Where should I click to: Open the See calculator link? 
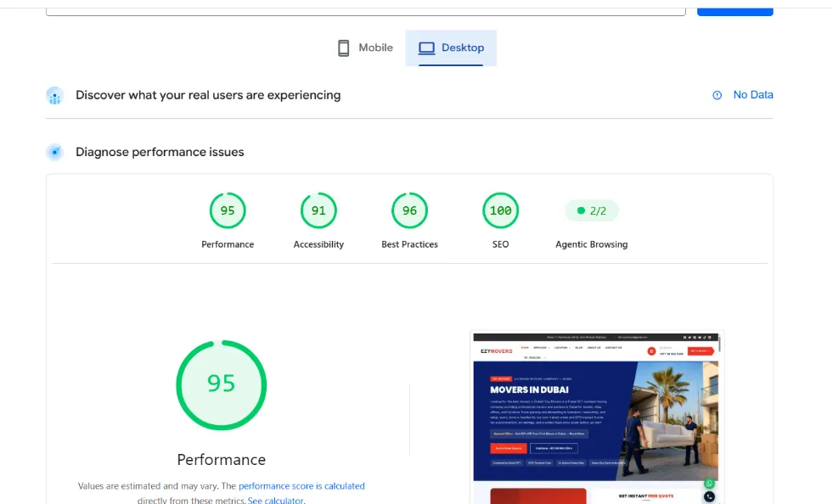pos(276,501)
